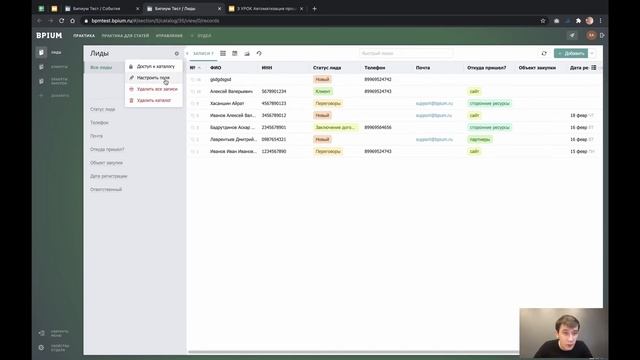Open department properties gear at bottom left
Image resolution: width=640 pixels, height=360 pixels.
pyautogui.click(x=41, y=347)
